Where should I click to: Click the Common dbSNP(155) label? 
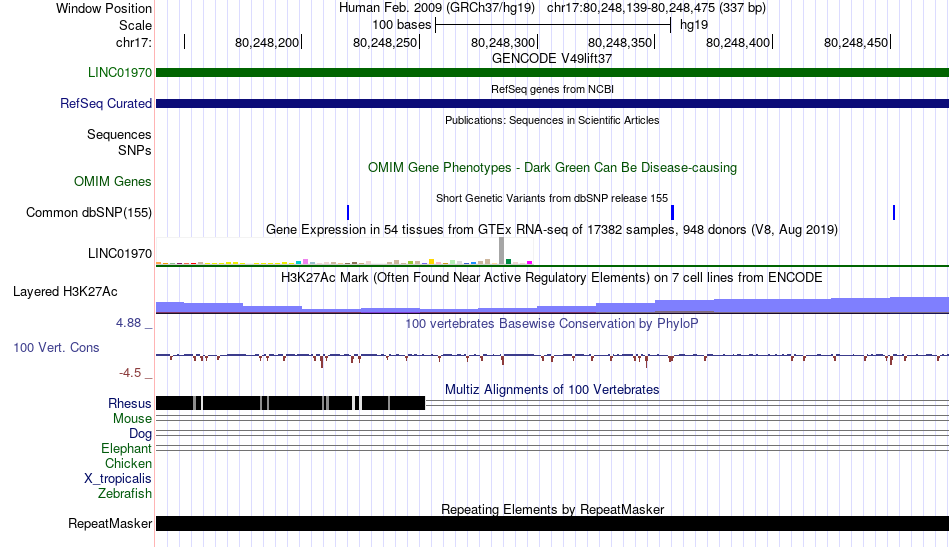[x=89, y=213]
